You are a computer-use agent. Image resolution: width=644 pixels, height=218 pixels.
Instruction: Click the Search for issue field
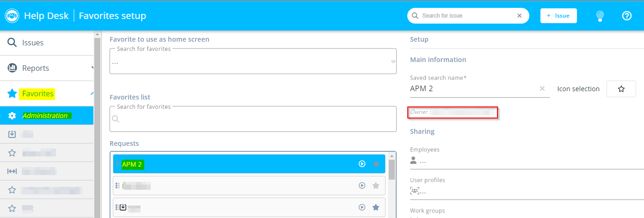[x=467, y=16]
